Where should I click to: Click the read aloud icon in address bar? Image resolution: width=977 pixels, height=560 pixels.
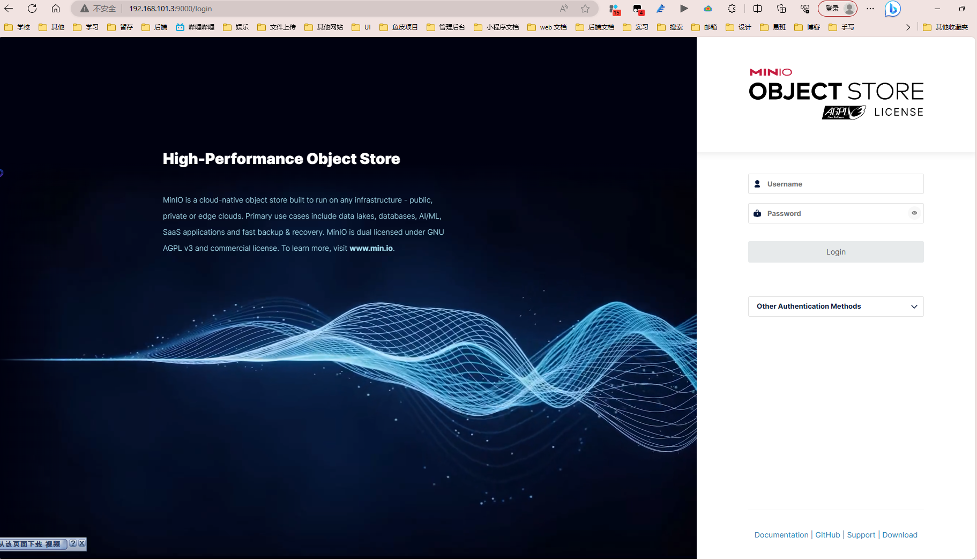click(564, 9)
